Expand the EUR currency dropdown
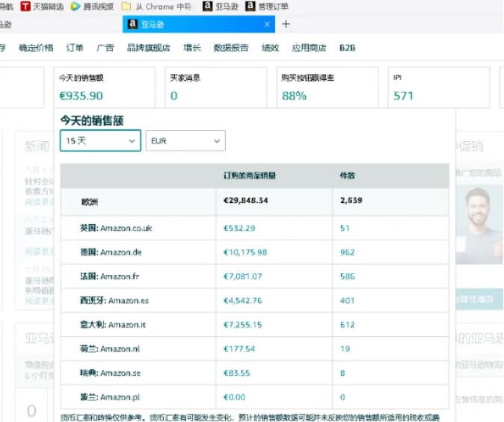 coord(185,140)
